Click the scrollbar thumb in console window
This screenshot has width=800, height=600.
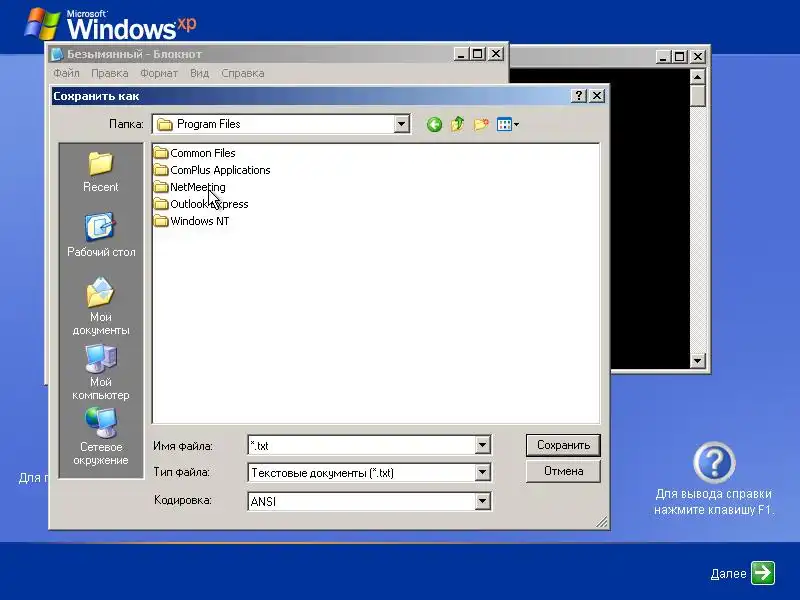point(697,96)
